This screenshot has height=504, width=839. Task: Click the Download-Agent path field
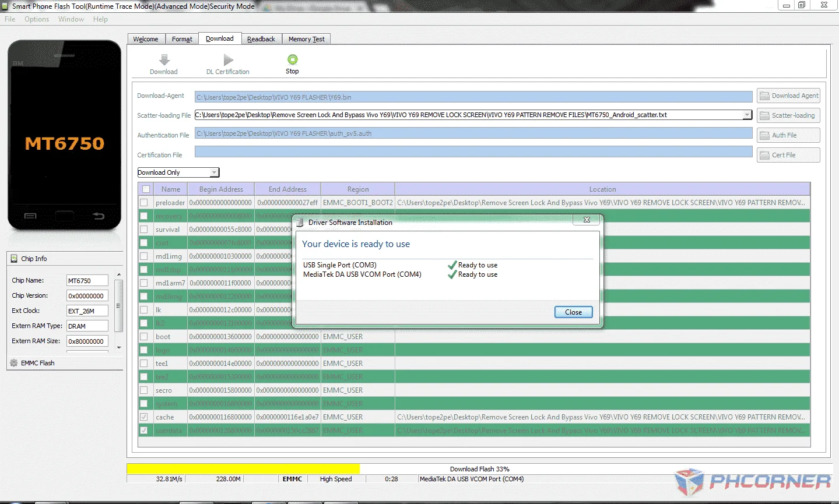click(x=473, y=97)
